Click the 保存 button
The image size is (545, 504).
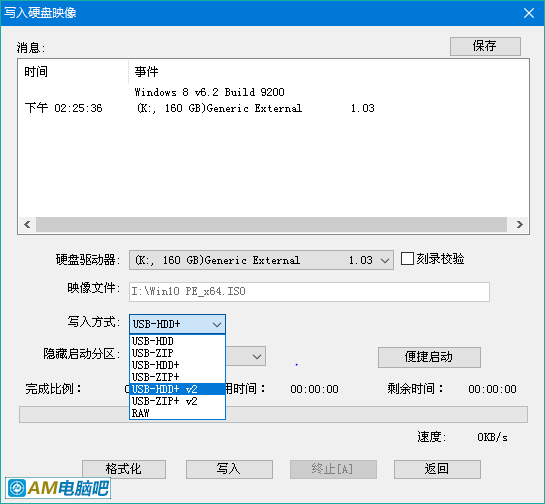[485, 46]
